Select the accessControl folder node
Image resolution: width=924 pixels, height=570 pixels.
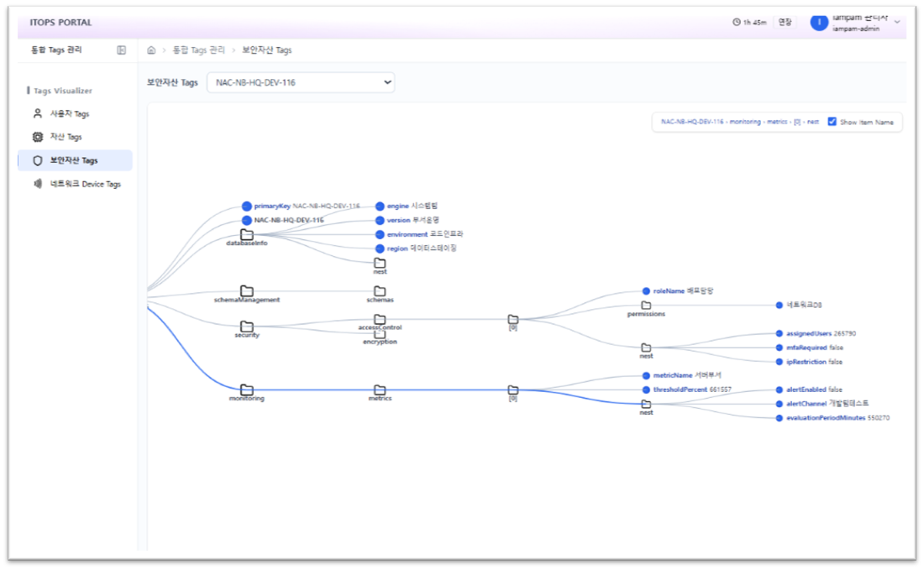(380, 319)
